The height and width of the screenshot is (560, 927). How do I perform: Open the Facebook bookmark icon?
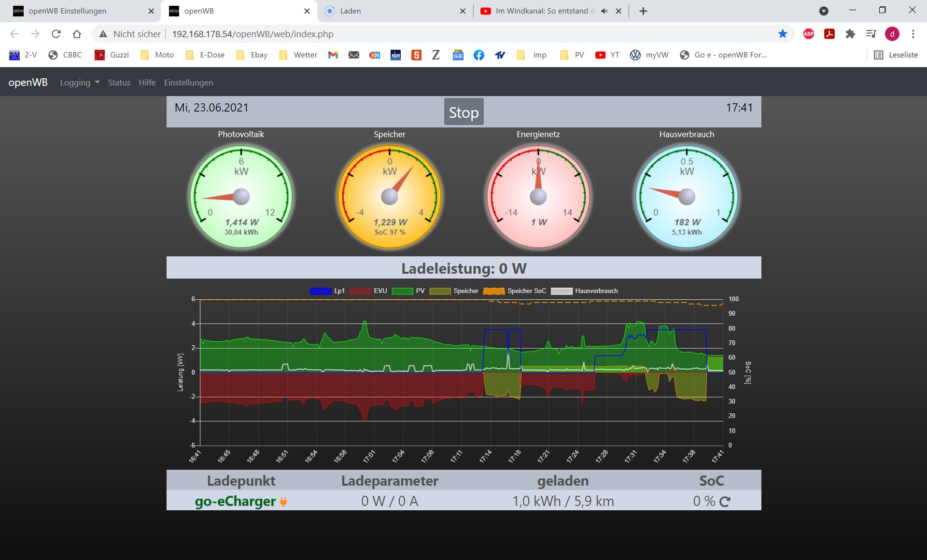tap(478, 55)
